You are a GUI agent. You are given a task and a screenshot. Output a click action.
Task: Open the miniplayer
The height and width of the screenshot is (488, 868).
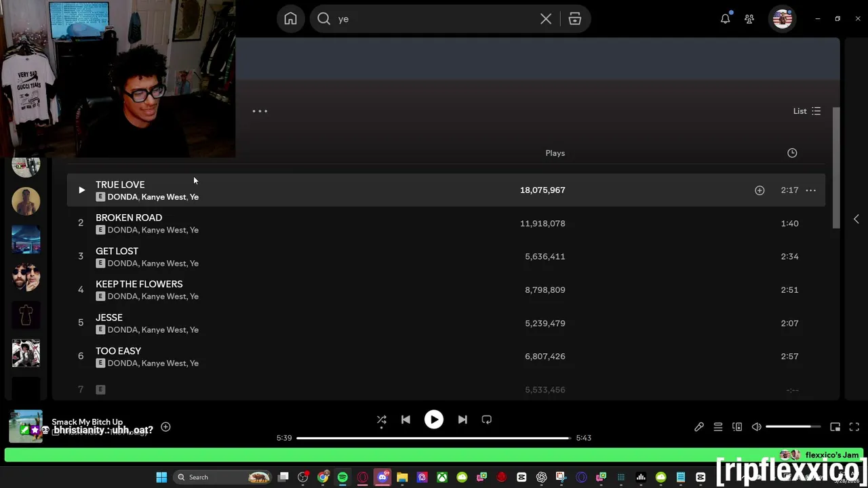click(x=835, y=427)
